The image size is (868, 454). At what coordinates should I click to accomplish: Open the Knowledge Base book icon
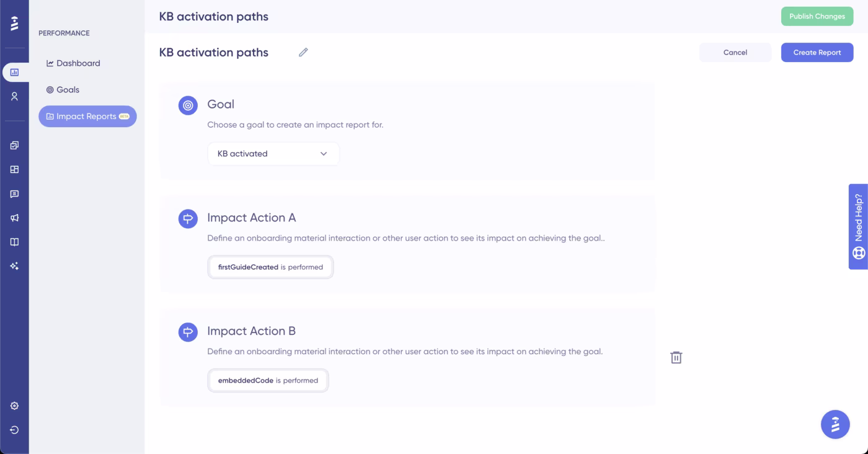tap(15, 242)
